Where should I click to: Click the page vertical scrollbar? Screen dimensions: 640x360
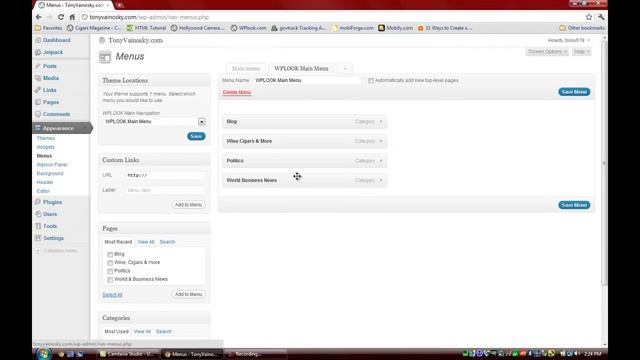tap(604, 163)
